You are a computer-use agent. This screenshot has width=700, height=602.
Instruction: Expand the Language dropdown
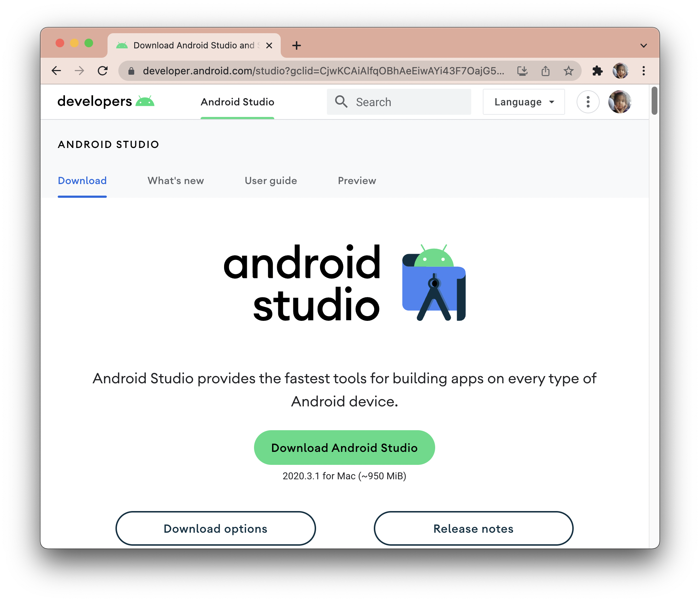point(524,102)
